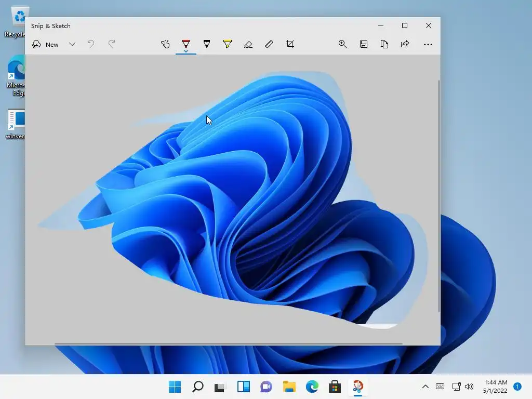Screen dimensions: 532x399
Task: Open the Windows Start menu
Action: click(x=175, y=387)
